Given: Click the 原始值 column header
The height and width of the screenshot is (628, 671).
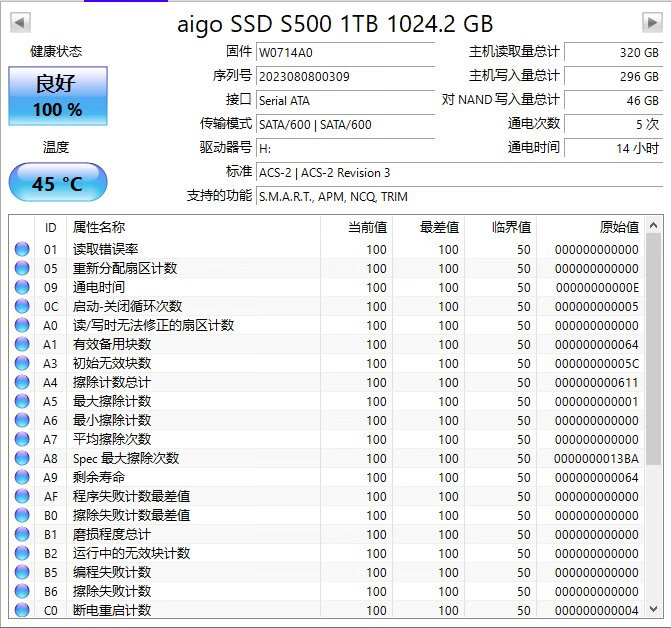Looking at the screenshot, I should [x=591, y=227].
